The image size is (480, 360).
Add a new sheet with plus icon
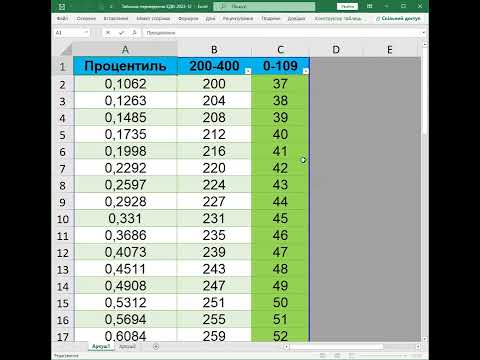(x=156, y=347)
